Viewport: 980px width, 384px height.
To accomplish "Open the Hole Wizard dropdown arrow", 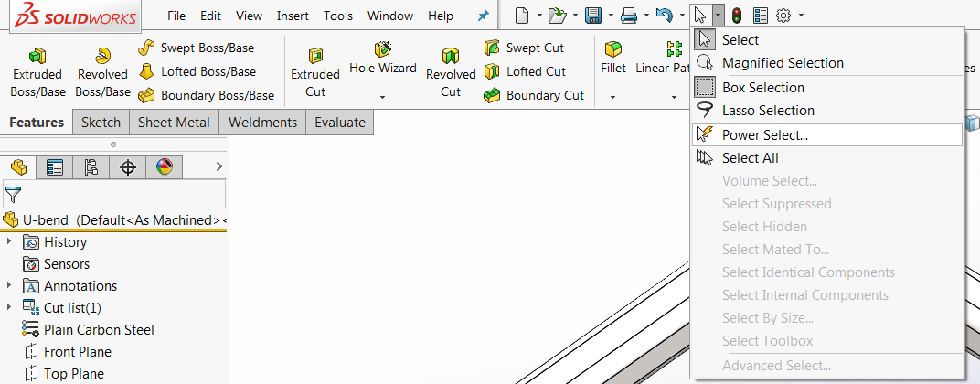I will (383, 96).
